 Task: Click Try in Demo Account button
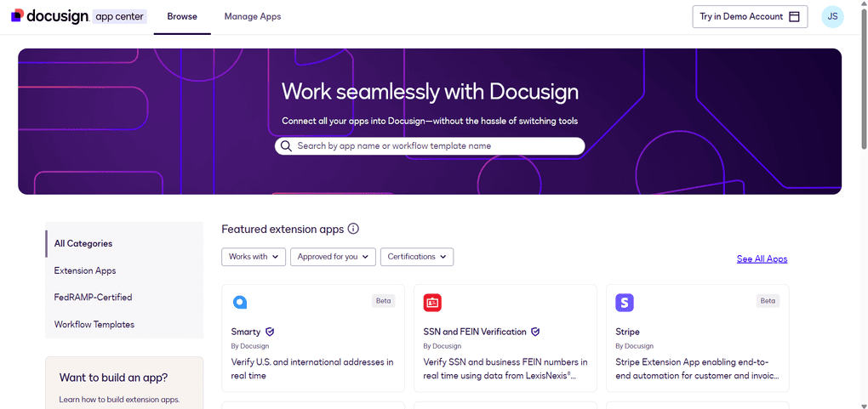click(x=750, y=17)
